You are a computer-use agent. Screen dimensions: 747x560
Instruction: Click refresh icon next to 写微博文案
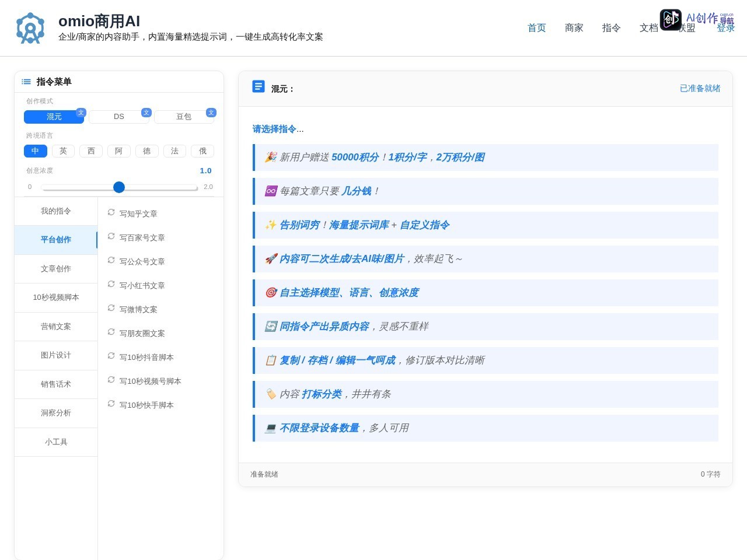click(111, 308)
